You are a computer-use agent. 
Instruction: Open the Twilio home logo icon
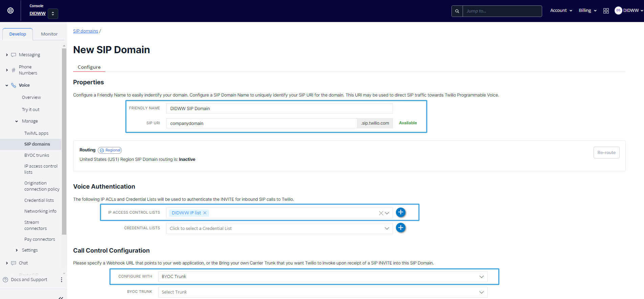click(10, 10)
